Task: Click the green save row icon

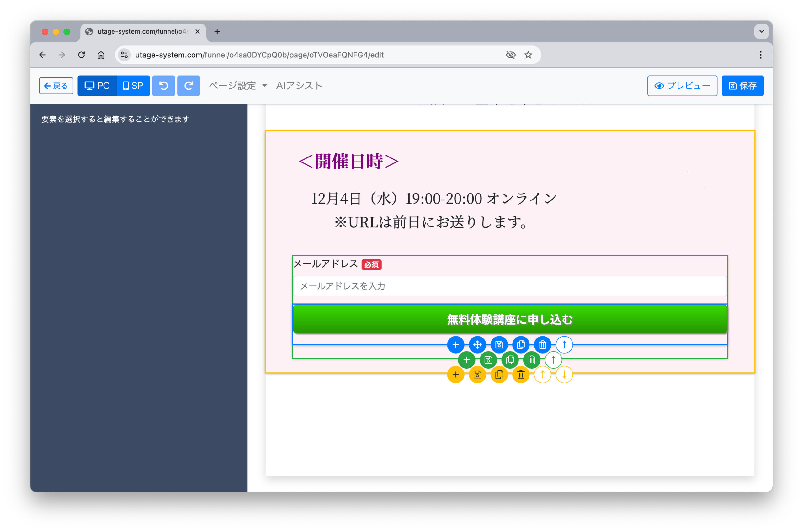Action: 488,360
